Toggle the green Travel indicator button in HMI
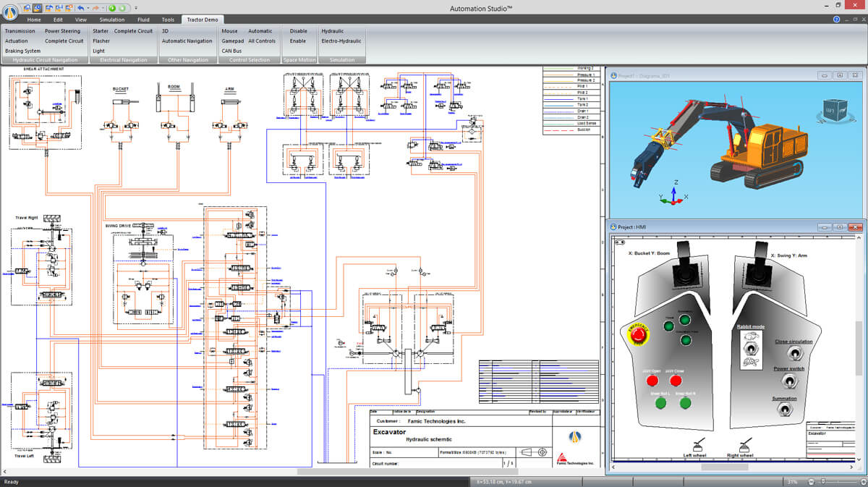868x487 pixels. point(669,326)
